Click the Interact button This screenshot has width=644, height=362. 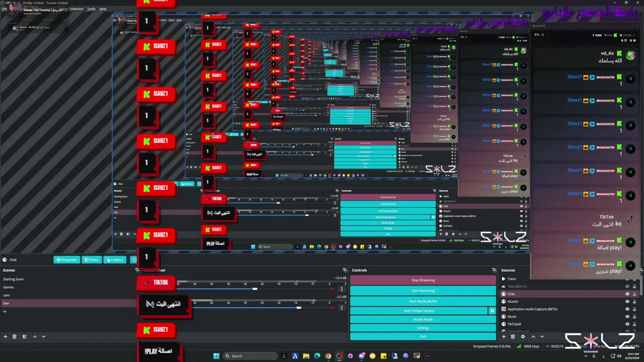click(x=115, y=260)
